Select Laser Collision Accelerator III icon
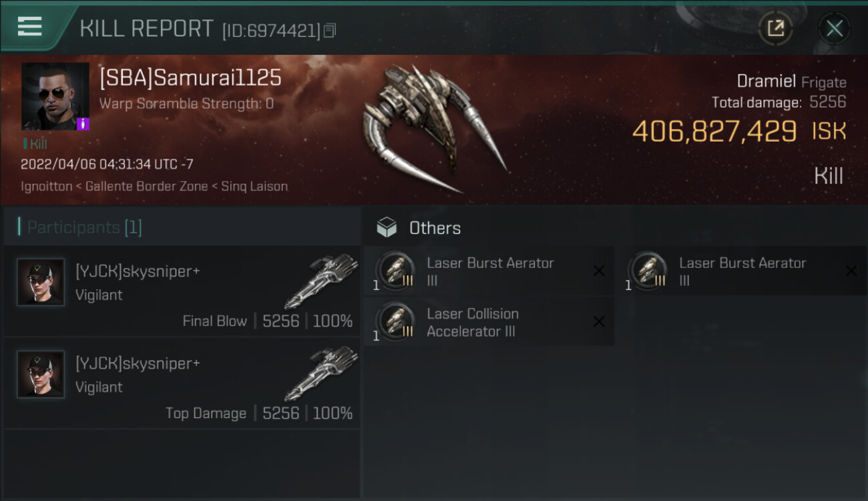 pyautogui.click(x=395, y=322)
